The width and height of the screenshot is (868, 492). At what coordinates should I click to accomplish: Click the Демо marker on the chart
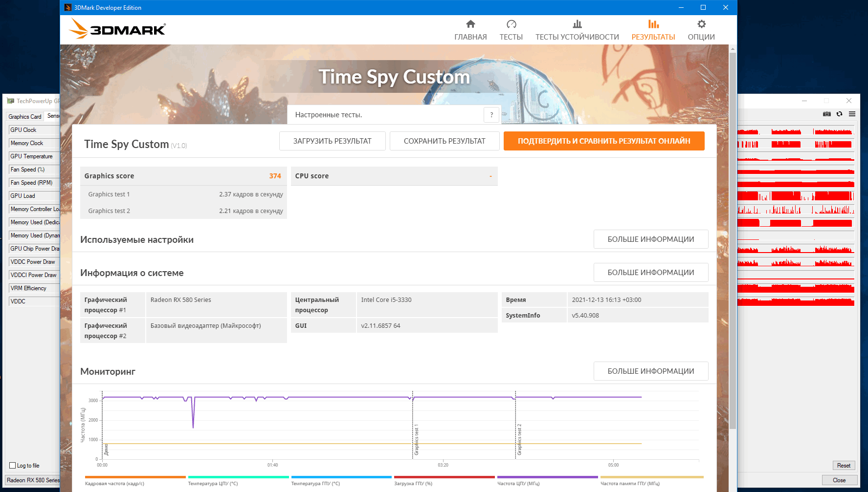tap(106, 449)
